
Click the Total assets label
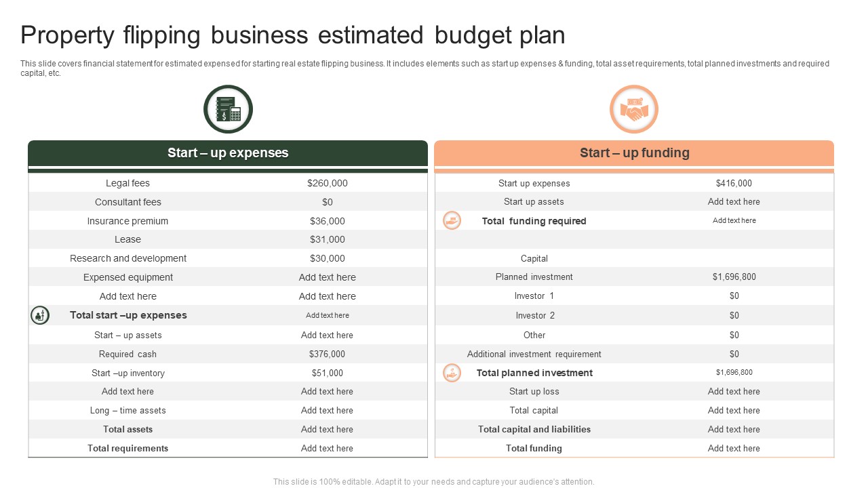pos(127,429)
